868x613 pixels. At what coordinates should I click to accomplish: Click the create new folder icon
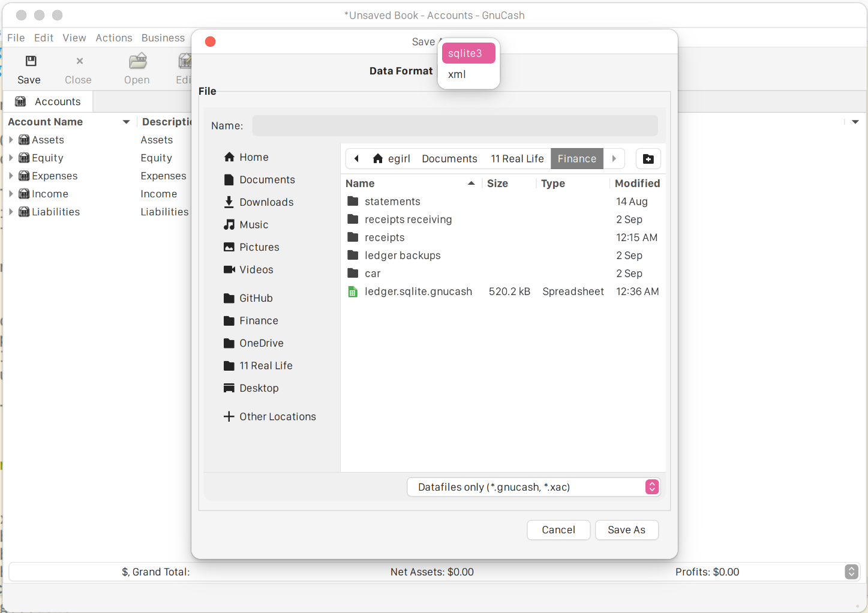[648, 158]
